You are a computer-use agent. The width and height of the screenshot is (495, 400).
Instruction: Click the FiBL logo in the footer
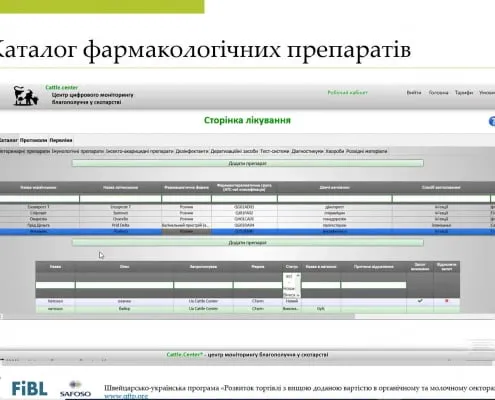(29, 389)
